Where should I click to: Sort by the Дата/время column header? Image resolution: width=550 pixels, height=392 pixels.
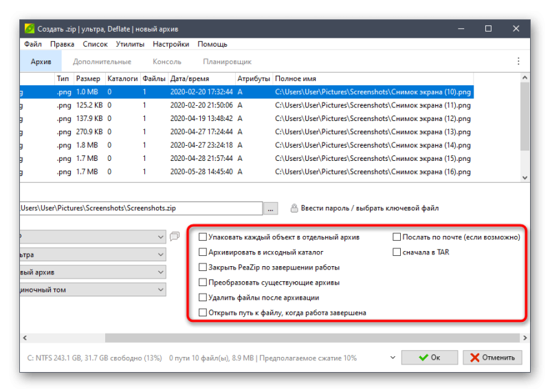201,78
